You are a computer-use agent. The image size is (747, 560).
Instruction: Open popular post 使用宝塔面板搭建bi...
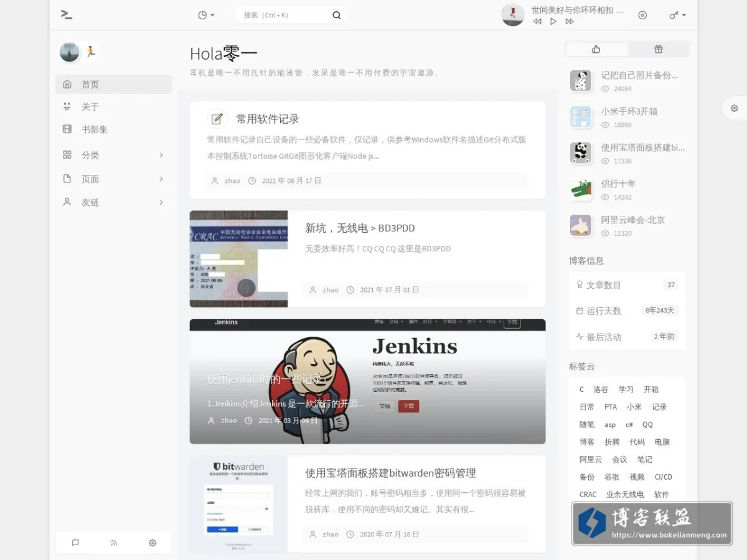[642, 147]
